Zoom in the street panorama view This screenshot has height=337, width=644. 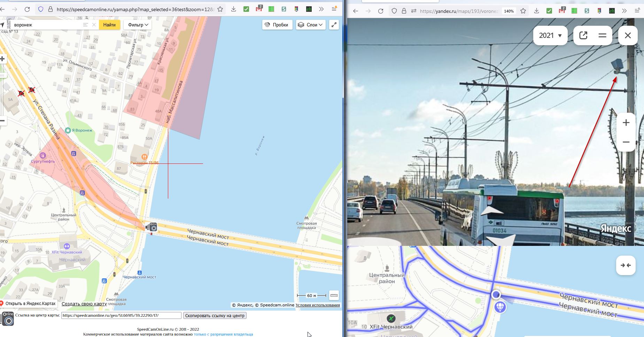point(626,123)
